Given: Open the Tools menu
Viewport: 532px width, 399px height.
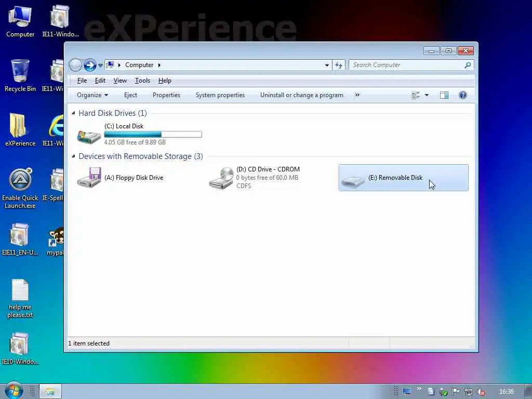Looking at the screenshot, I should 142,81.
